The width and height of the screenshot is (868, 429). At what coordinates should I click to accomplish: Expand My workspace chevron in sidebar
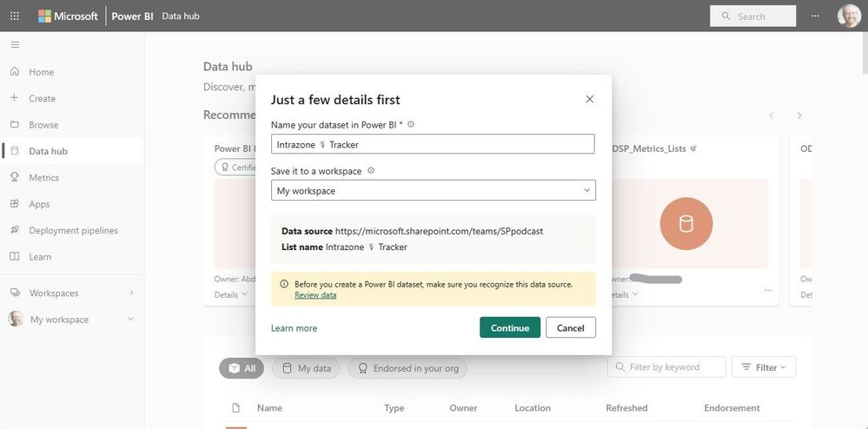pyautogui.click(x=130, y=320)
